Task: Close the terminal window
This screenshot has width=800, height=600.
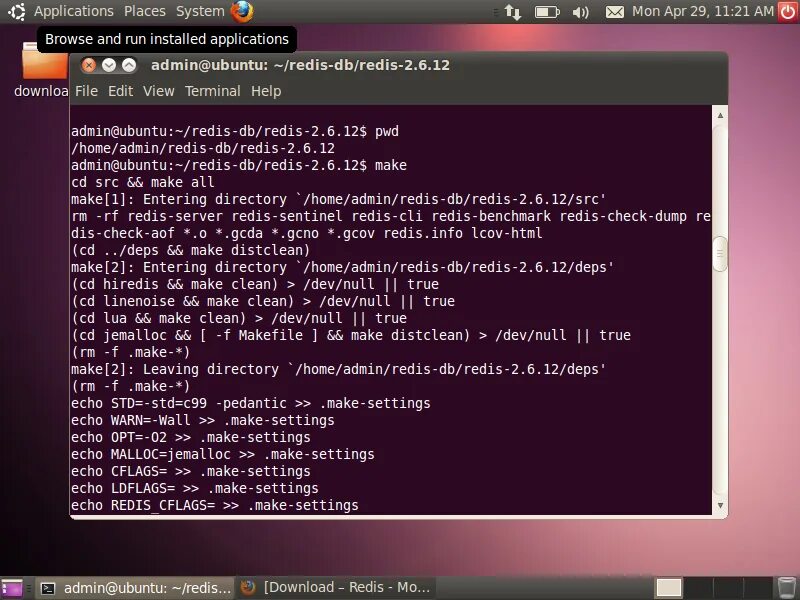Action: coord(89,65)
